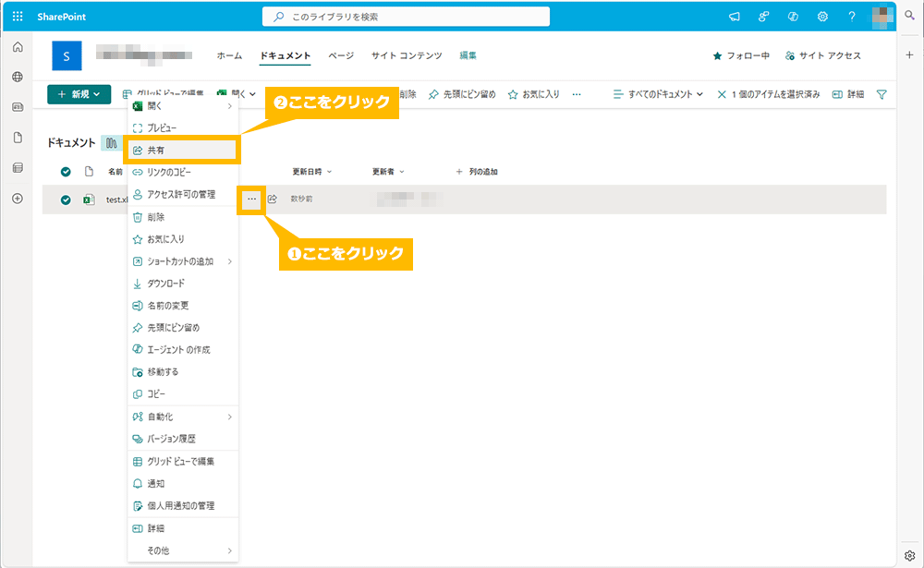Screen dimensions: 924x568
Task: Click the filter funnel icon in toolbar
Action: 881,94
